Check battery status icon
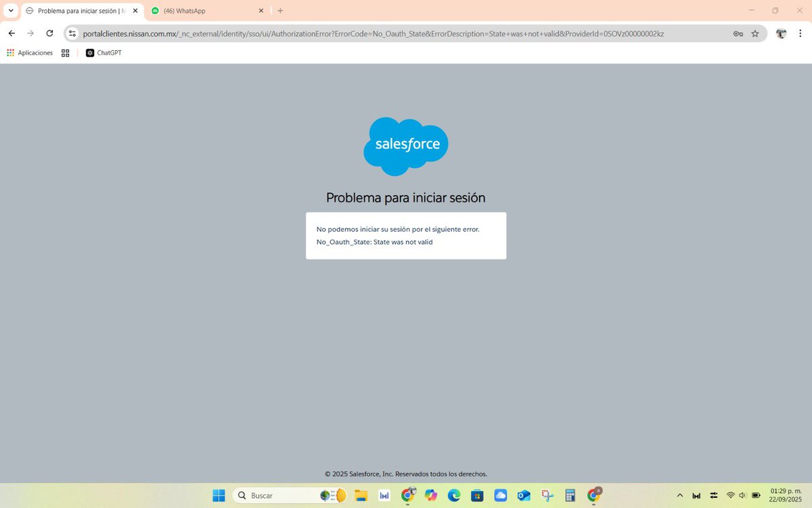812x508 pixels. [756, 496]
